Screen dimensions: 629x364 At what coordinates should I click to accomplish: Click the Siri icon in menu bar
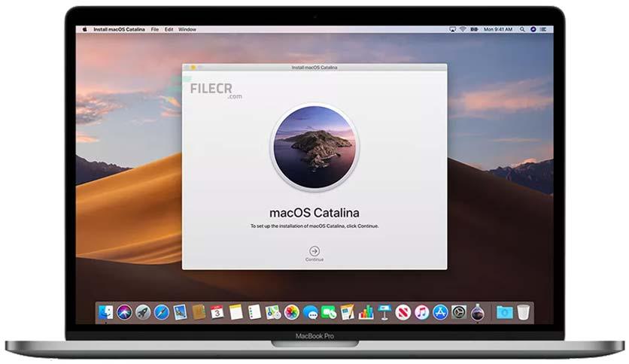(x=533, y=29)
